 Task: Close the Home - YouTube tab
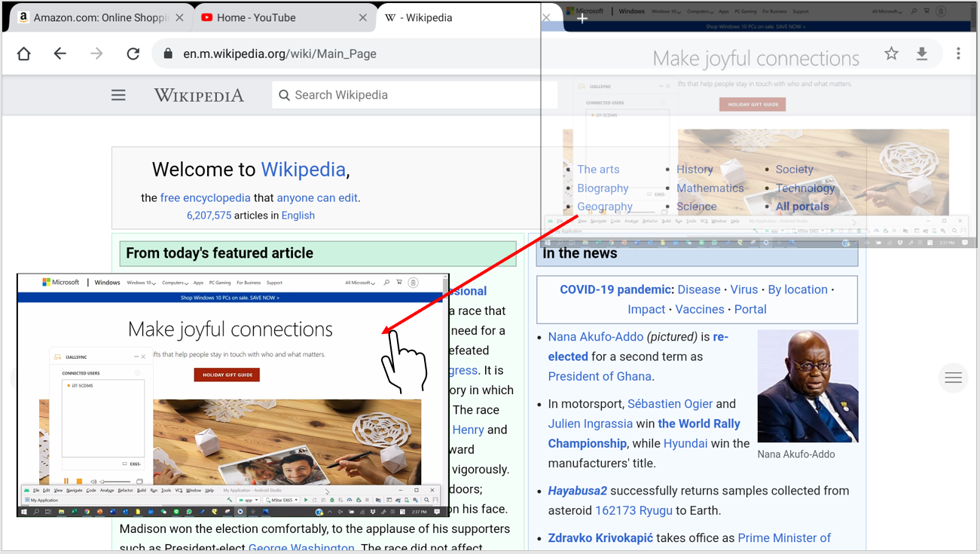click(x=363, y=17)
